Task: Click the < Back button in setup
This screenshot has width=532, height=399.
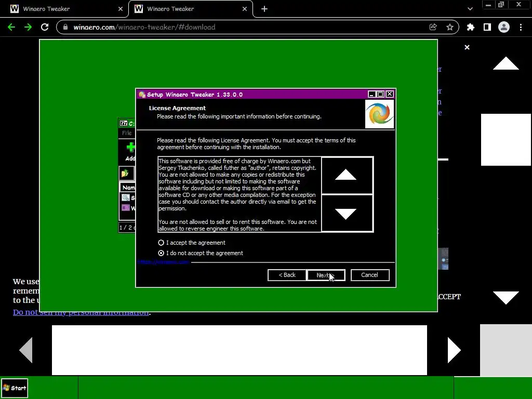Action: (287, 275)
